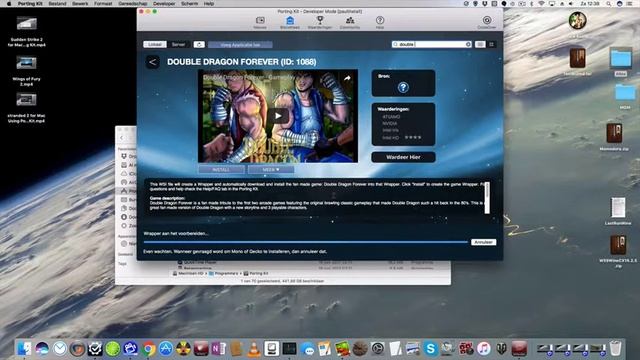This screenshot has width=640, height=360.
Task: Open Wi-Fi status menu bar icon
Action: pos(542,3)
